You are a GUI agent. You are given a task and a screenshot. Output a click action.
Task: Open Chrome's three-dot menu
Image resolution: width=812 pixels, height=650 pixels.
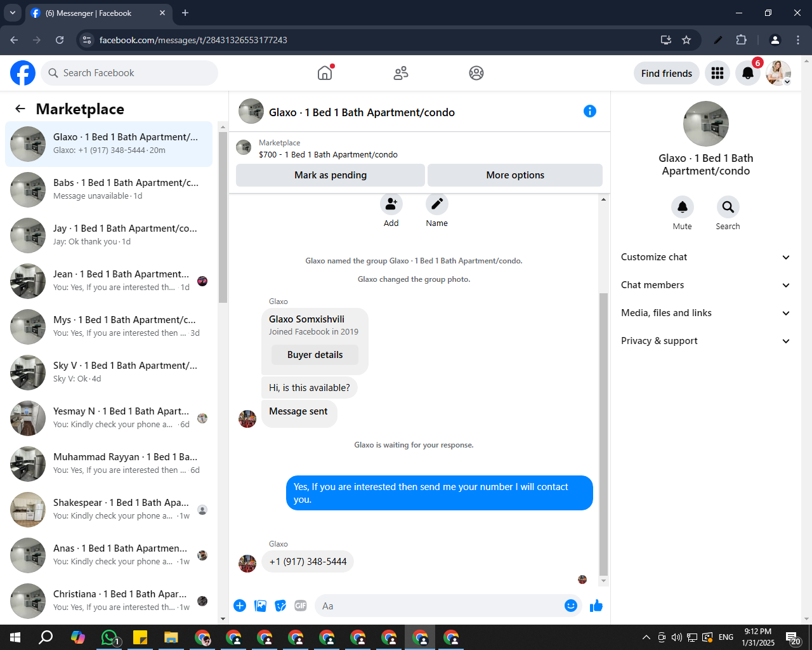[798, 40]
